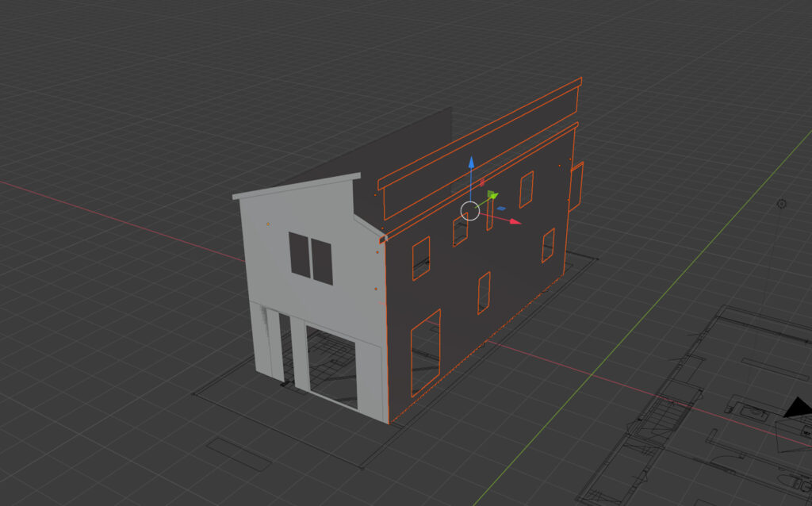Screen dimensions: 812x506
Task: Click the white circle at the gizmo center
Action: pyautogui.click(x=470, y=211)
